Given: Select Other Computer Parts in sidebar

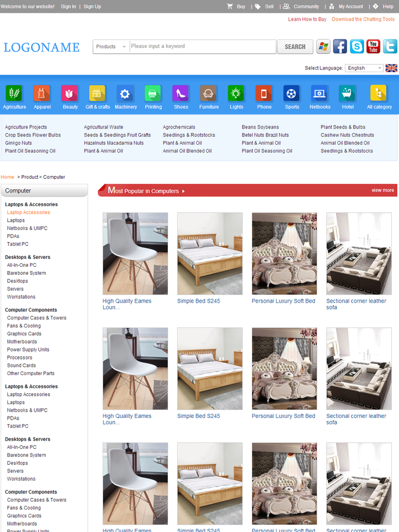Looking at the screenshot, I should pyautogui.click(x=31, y=373).
